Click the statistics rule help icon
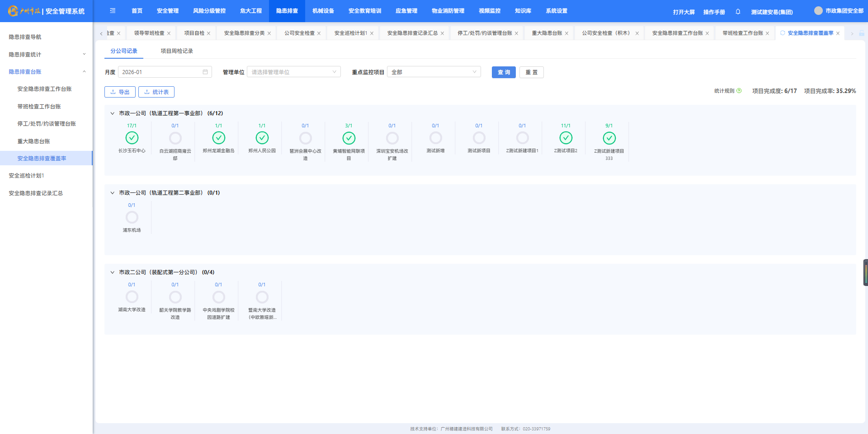The width and height of the screenshot is (868, 434). (x=739, y=91)
